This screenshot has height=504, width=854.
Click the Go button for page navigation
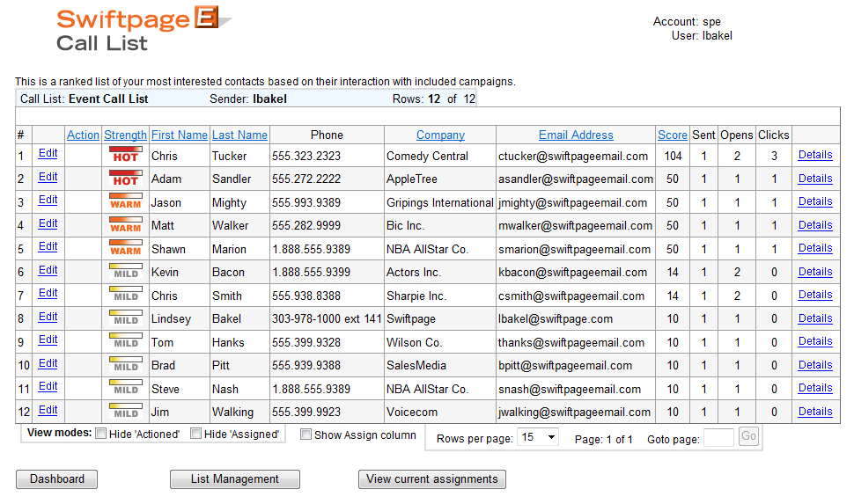click(749, 436)
